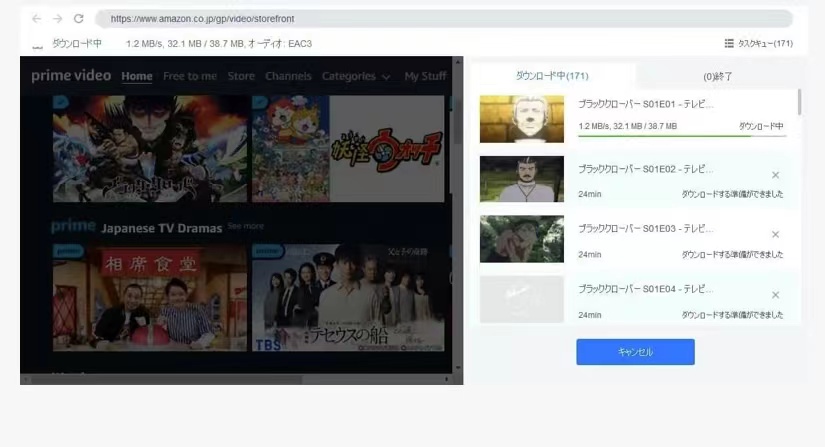The image size is (825, 447).
Task: Open the Store section in Prime Video
Action: click(241, 76)
